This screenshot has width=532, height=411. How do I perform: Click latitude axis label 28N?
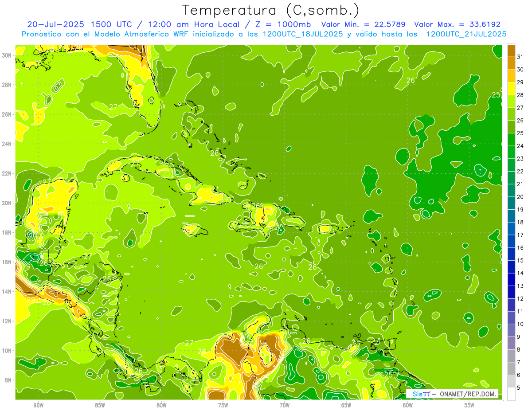click(x=7, y=85)
